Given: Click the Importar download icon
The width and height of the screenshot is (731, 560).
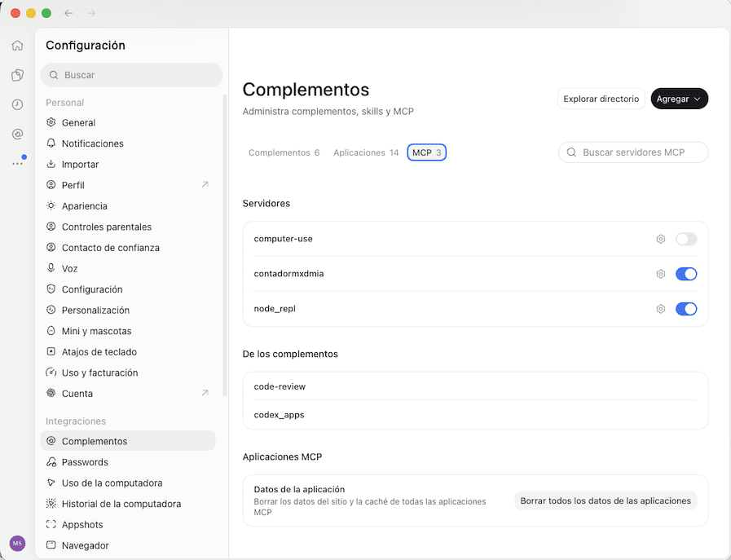Looking at the screenshot, I should pyautogui.click(x=51, y=164).
